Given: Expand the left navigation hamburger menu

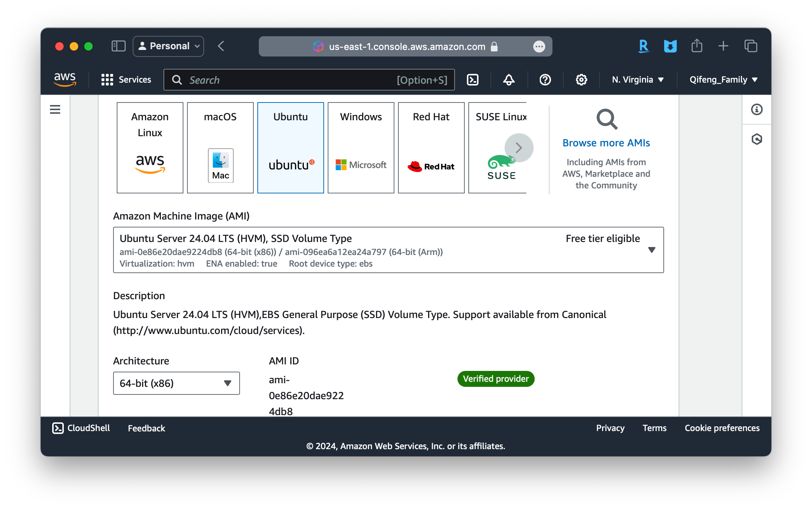Looking at the screenshot, I should tap(55, 109).
